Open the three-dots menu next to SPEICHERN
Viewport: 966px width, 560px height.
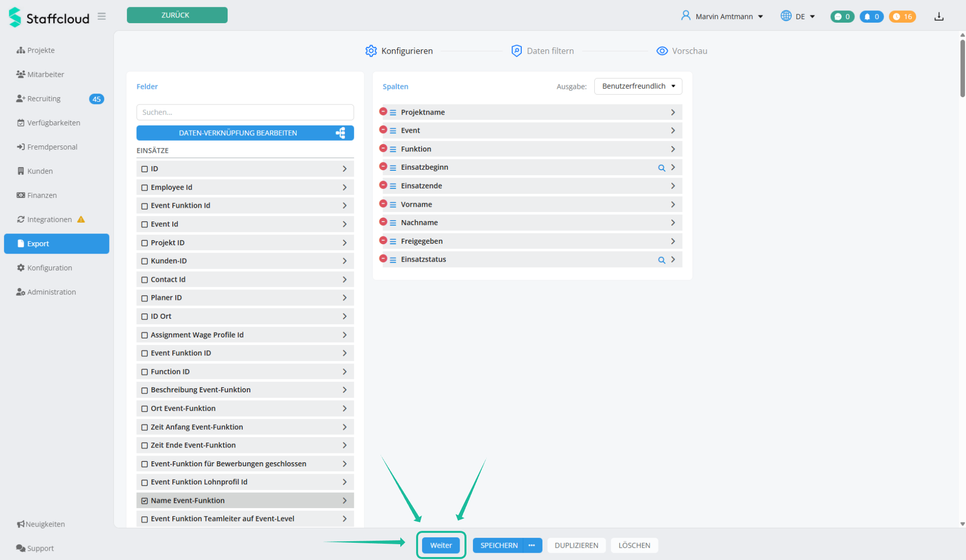532,545
